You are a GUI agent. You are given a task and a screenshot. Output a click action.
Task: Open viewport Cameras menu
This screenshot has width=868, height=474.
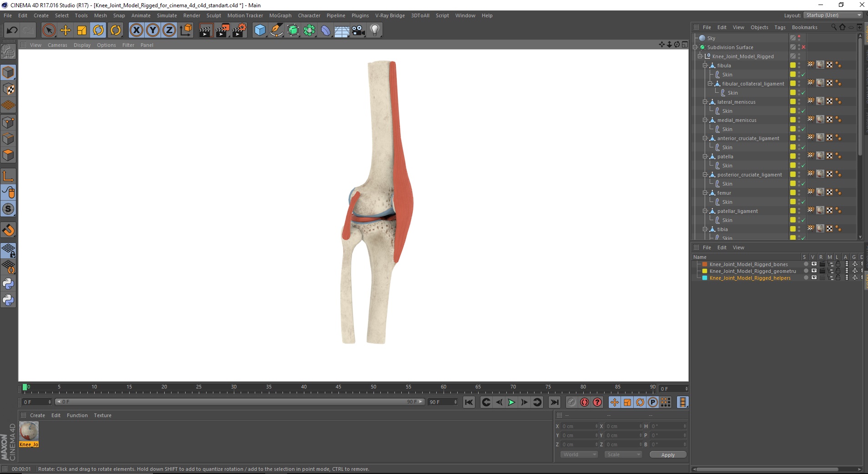[x=57, y=45]
